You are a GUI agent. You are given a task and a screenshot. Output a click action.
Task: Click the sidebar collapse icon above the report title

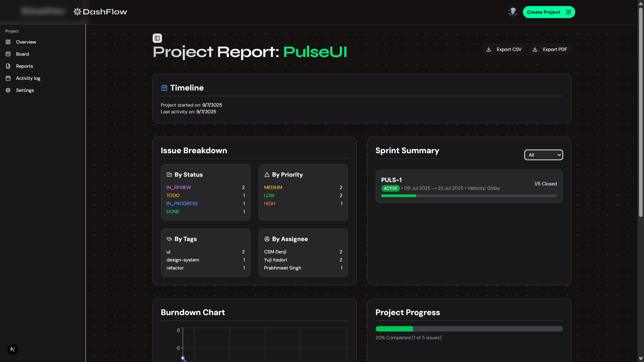[x=157, y=38]
